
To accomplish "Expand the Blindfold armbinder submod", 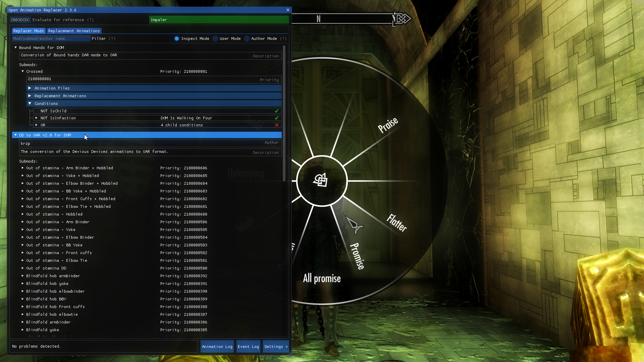I will click(x=22, y=322).
